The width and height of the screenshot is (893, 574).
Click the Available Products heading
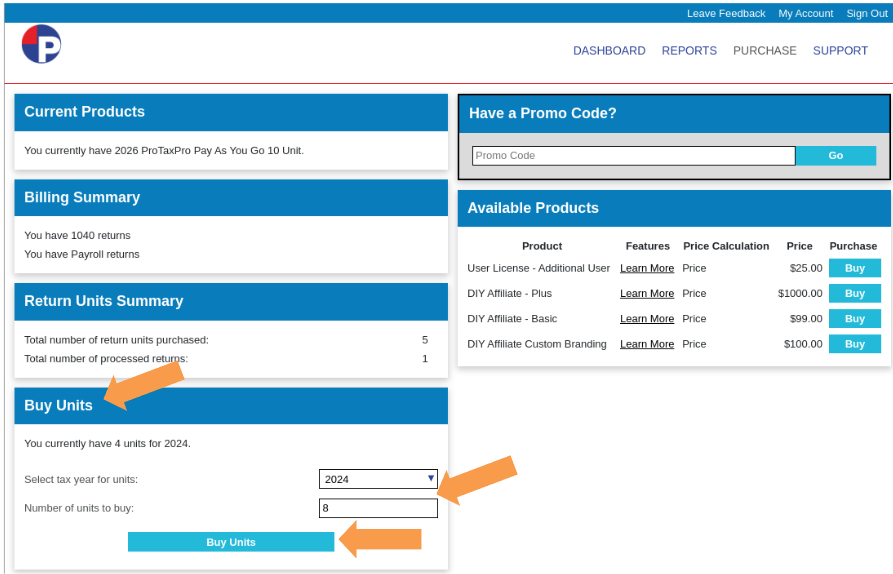click(x=533, y=208)
